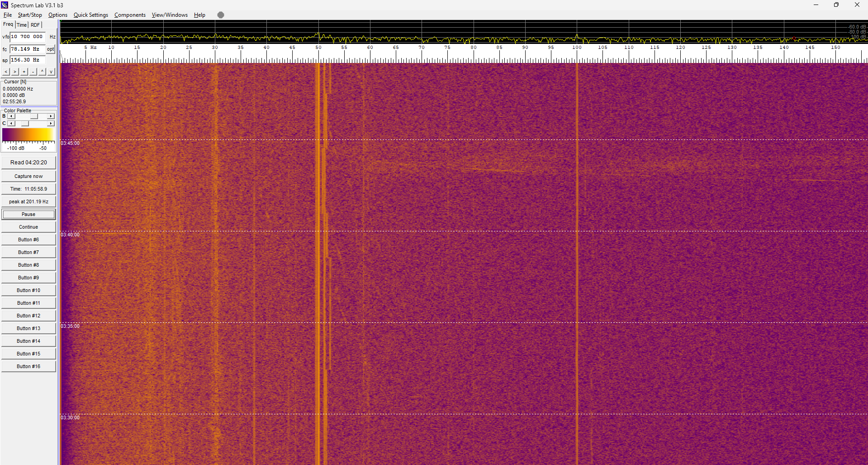Click the Time: 11:05:58.9 button
This screenshot has height=465, width=868.
pyautogui.click(x=28, y=189)
